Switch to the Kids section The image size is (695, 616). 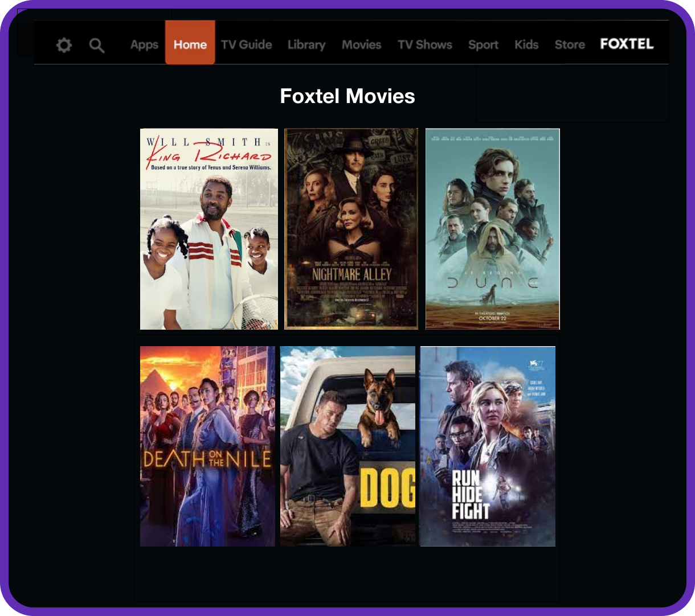[526, 44]
